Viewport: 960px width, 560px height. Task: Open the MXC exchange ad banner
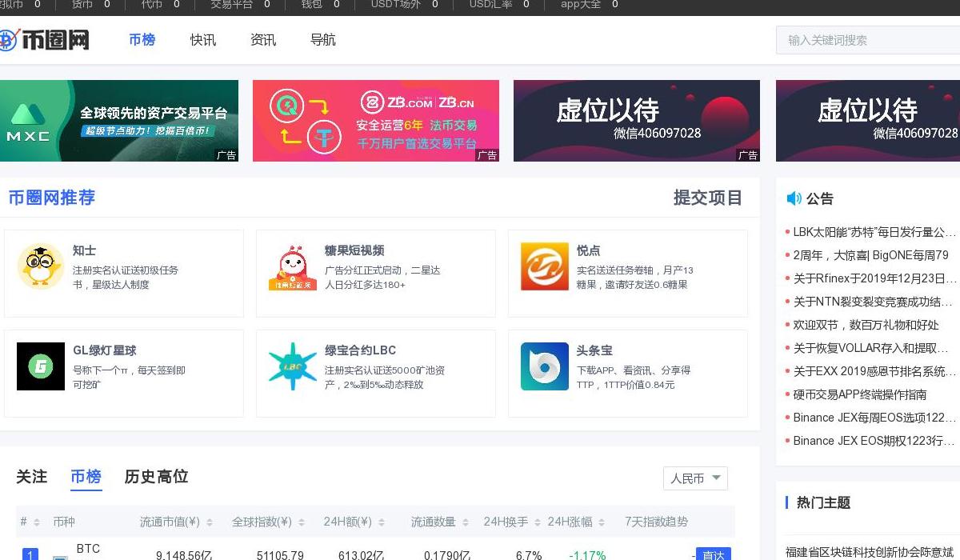119,121
